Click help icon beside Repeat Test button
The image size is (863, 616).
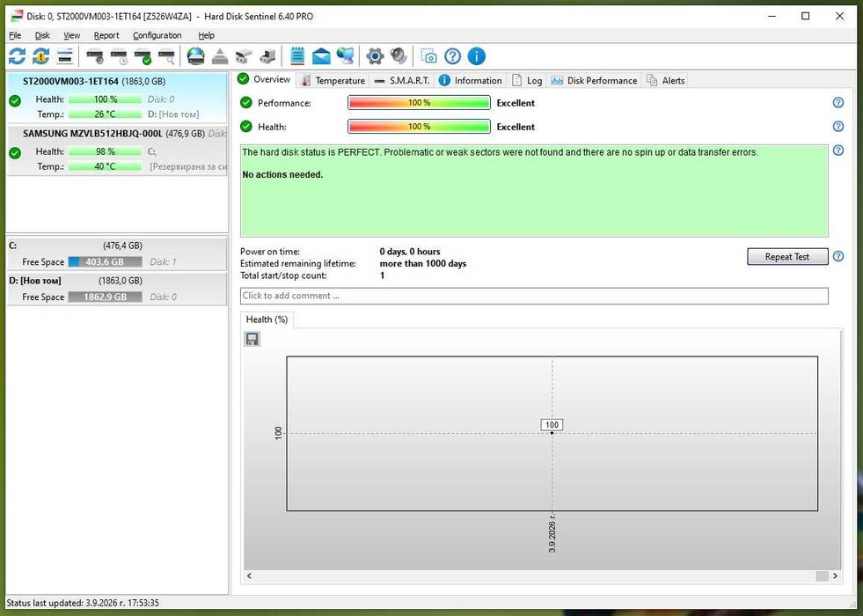(x=838, y=256)
